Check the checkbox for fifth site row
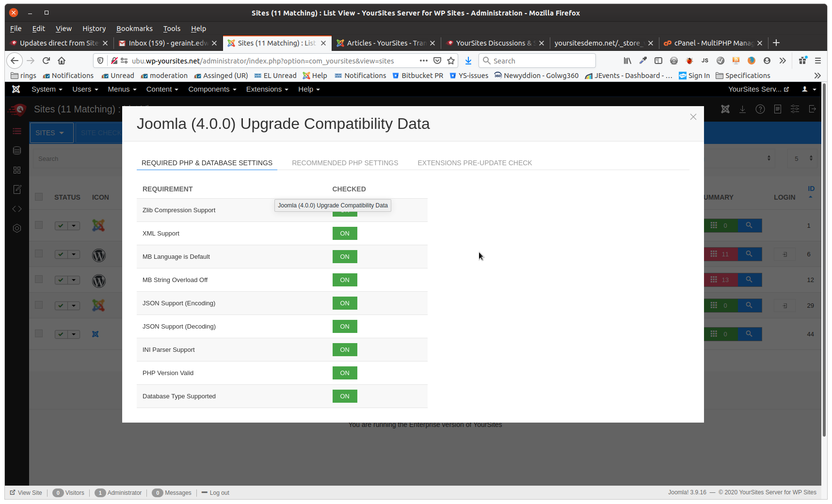 (39, 333)
